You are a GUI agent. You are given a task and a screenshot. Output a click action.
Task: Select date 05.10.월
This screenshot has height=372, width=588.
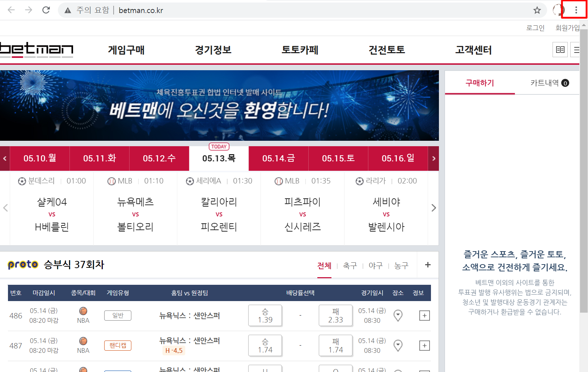pyautogui.click(x=40, y=158)
